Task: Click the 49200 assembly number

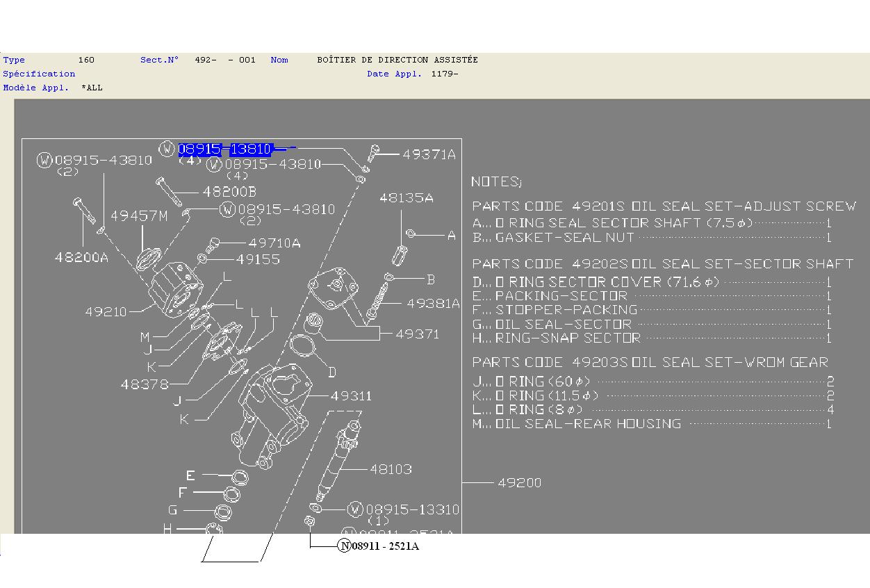Action: (x=519, y=482)
